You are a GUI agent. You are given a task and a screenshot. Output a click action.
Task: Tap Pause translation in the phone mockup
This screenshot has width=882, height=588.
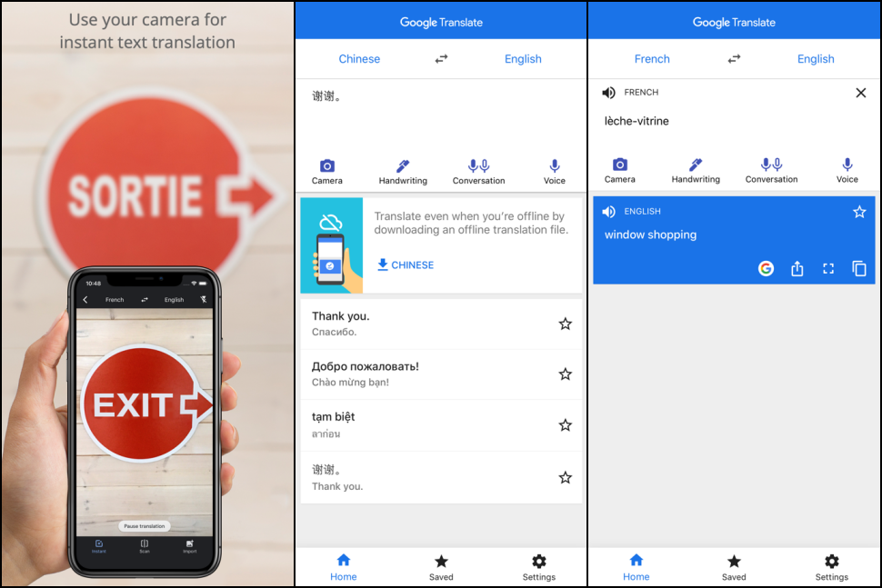[x=145, y=526]
